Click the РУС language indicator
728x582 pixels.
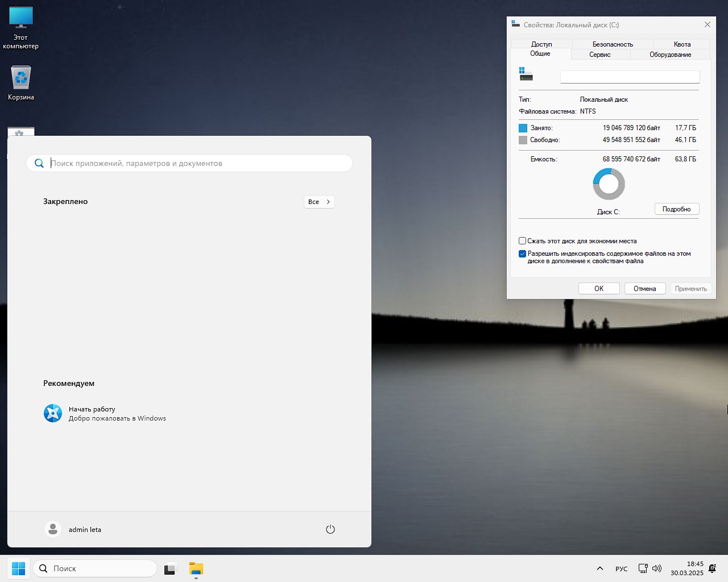[x=622, y=569]
